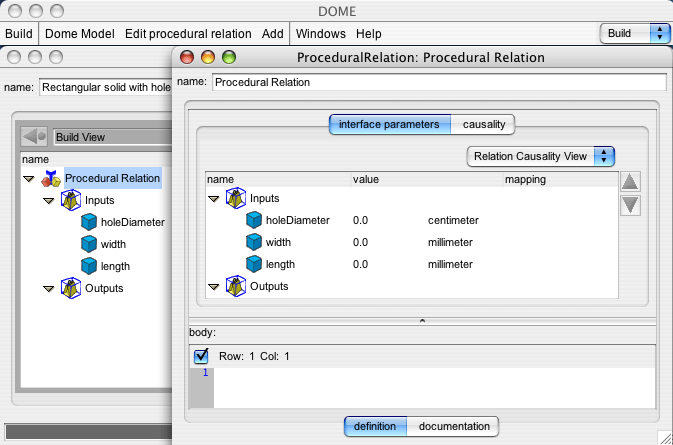The image size is (673, 445).
Task: Open the Build View combo box
Action: pos(112,137)
